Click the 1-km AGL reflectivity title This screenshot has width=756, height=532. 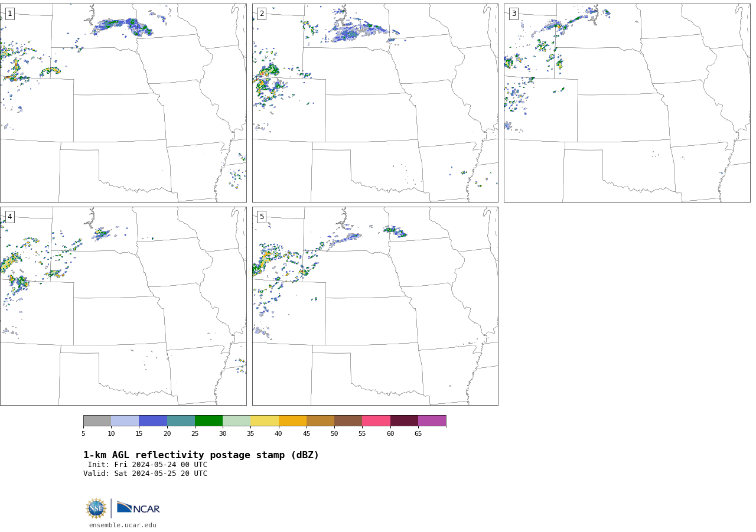pos(201,455)
